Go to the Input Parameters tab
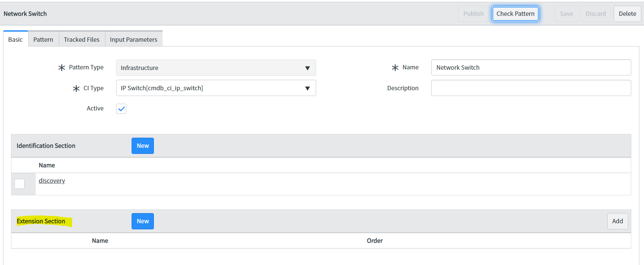 (x=134, y=39)
